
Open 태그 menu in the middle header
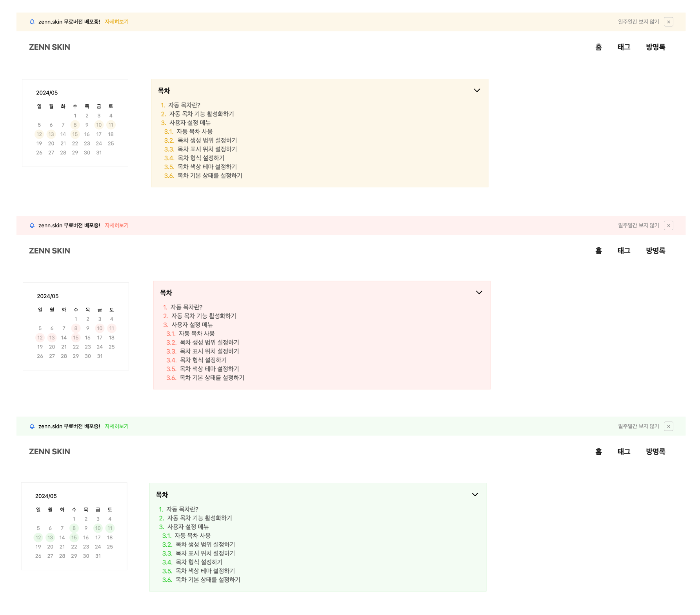coord(624,251)
